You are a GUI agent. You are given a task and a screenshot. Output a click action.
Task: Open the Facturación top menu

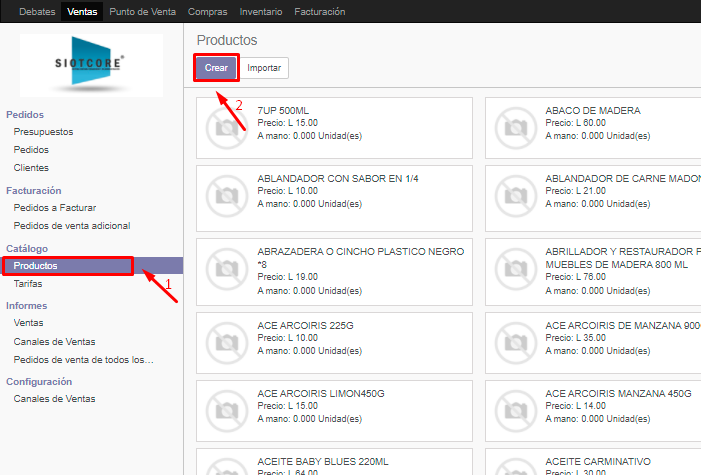(320, 12)
